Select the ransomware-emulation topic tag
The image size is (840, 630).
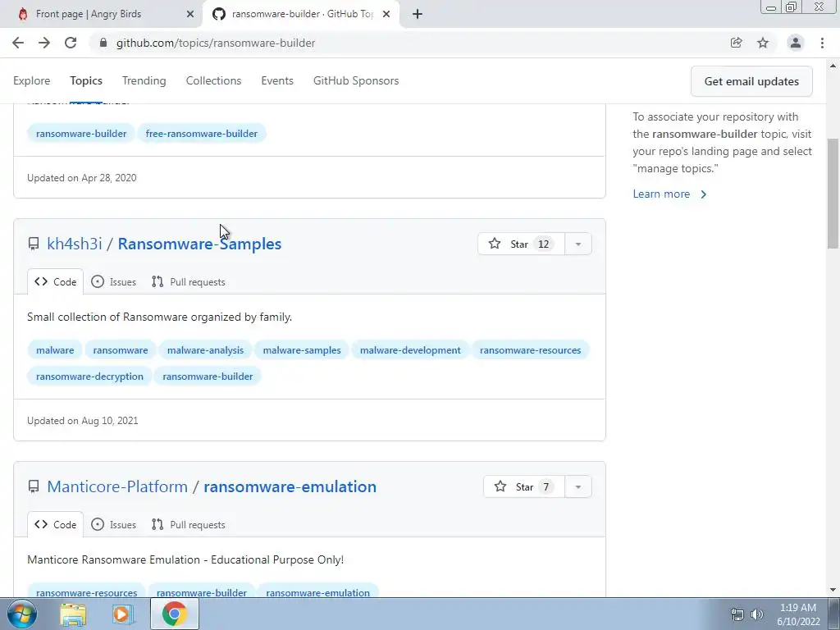(317, 592)
